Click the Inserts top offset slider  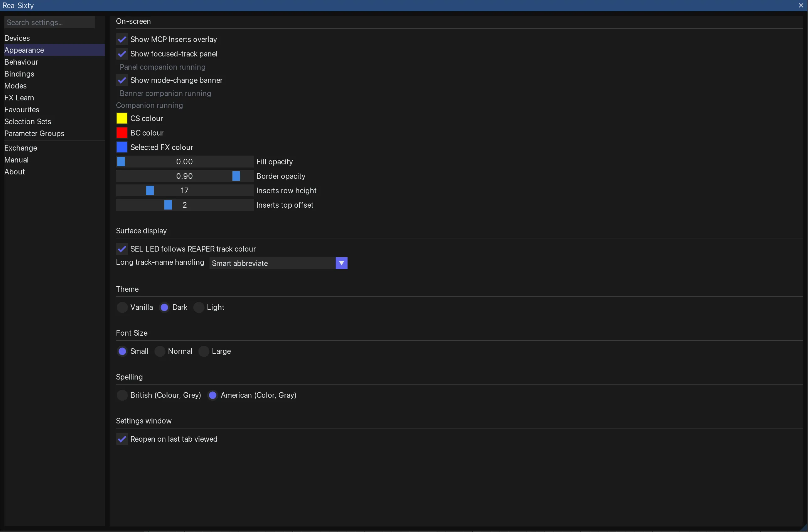185,205
